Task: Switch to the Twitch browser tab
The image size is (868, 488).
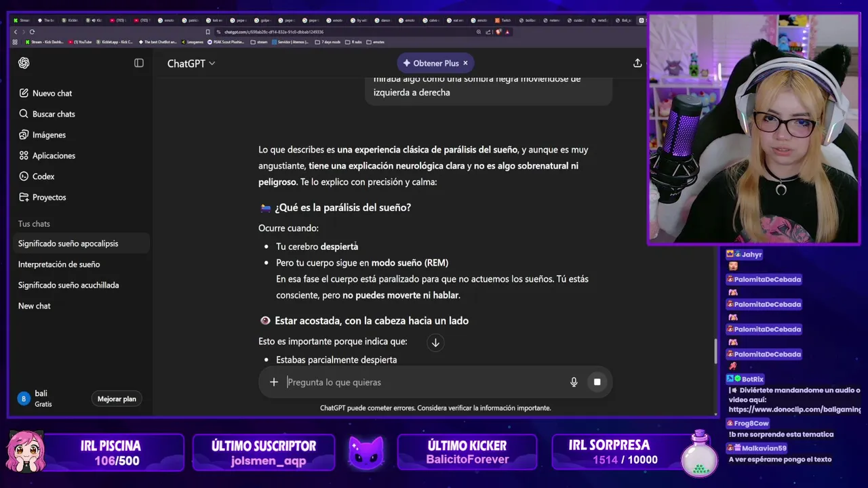Action: pos(503,20)
